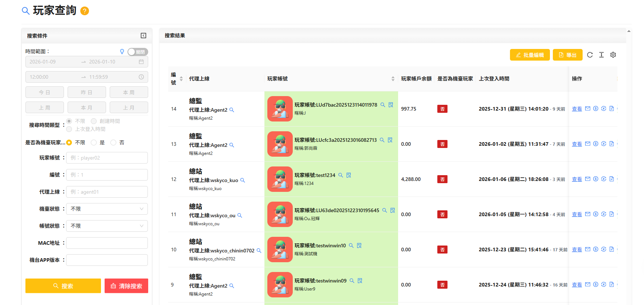Screen dimensions: 644x305
Task: Open the 帳號狀態 dropdown
Action: point(107,226)
